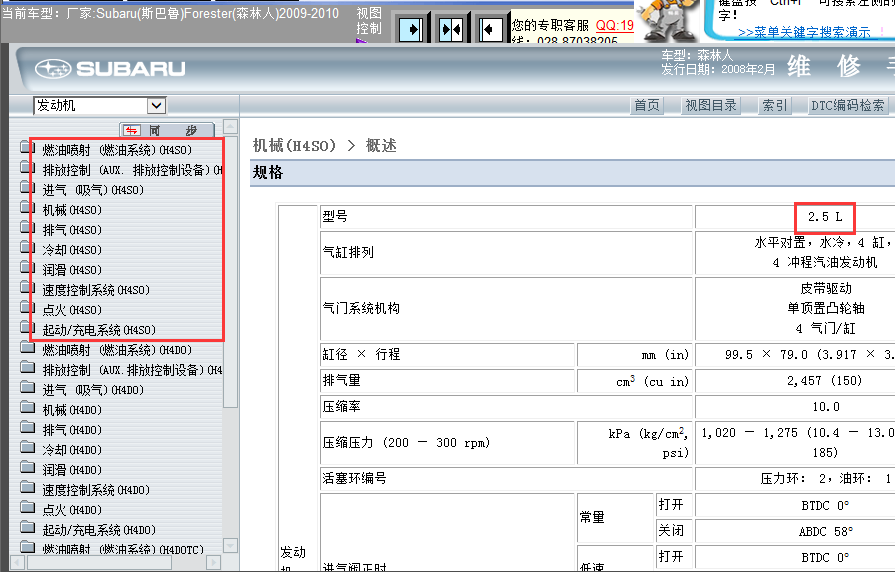The width and height of the screenshot is (895, 572).
Task: Click folder icon next to 点火(H4SO)
Action: pos(27,308)
